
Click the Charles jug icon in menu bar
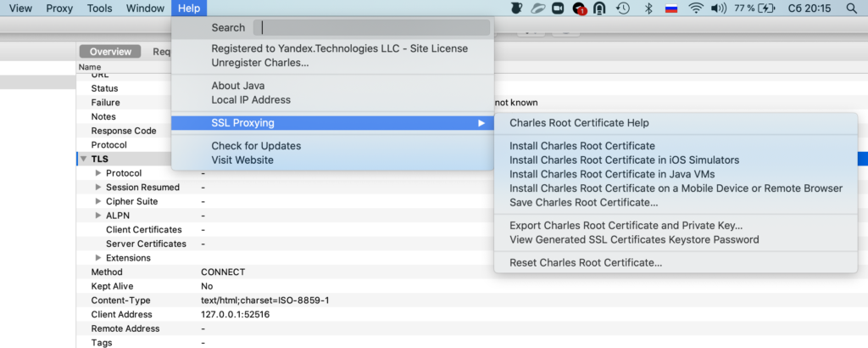tap(516, 8)
